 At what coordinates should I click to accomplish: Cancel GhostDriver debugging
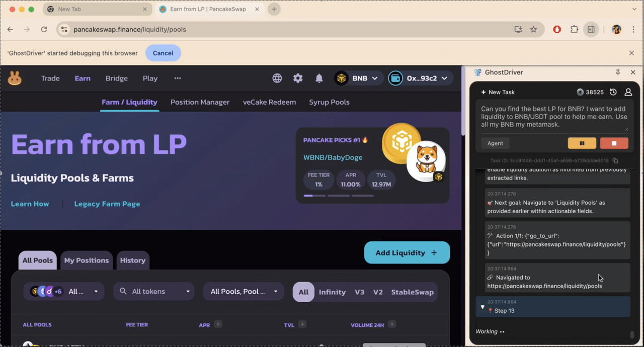(163, 53)
